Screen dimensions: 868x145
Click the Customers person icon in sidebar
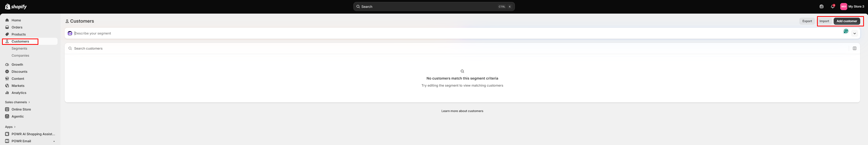[7, 41]
